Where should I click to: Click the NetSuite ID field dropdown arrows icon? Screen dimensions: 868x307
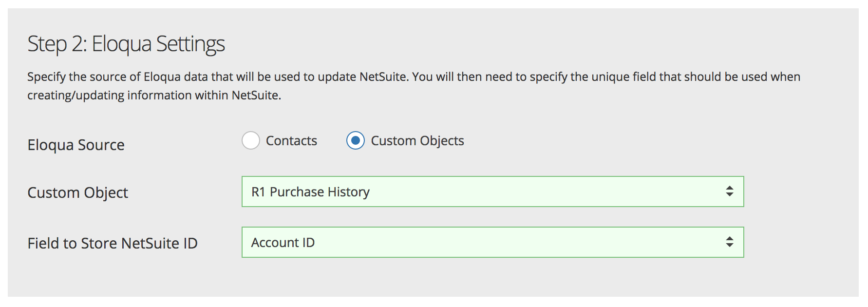tap(729, 242)
